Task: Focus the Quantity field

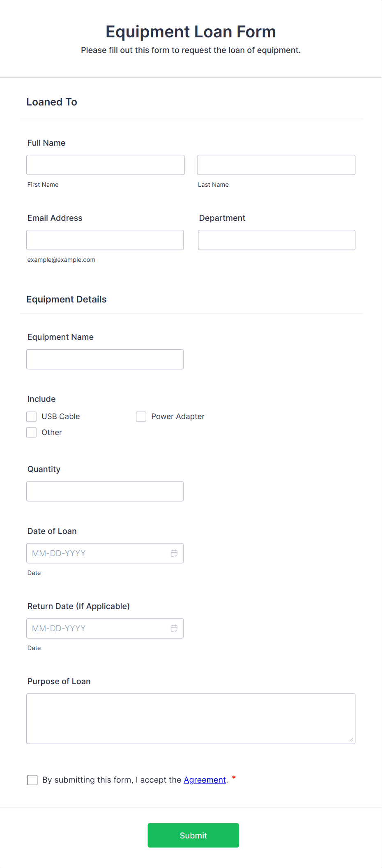Action: point(105,491)
